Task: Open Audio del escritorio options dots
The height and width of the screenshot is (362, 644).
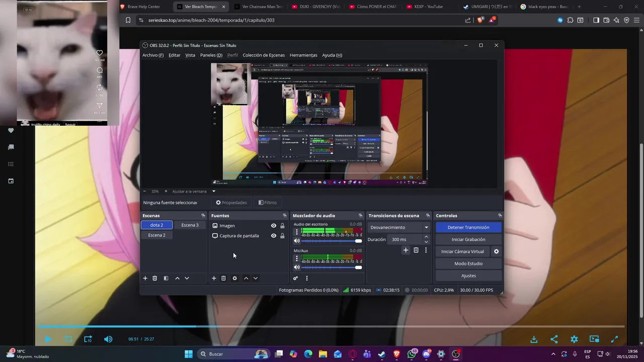Action: 297,232
